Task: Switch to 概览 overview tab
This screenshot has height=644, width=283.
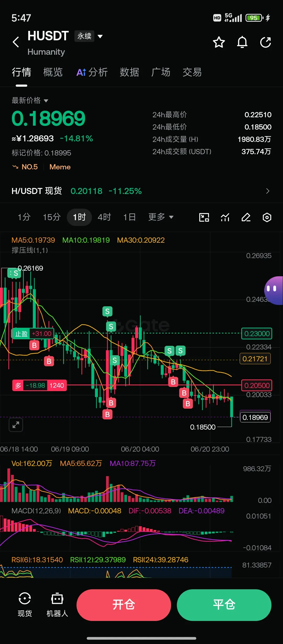Action: click(x=53, y=72)
